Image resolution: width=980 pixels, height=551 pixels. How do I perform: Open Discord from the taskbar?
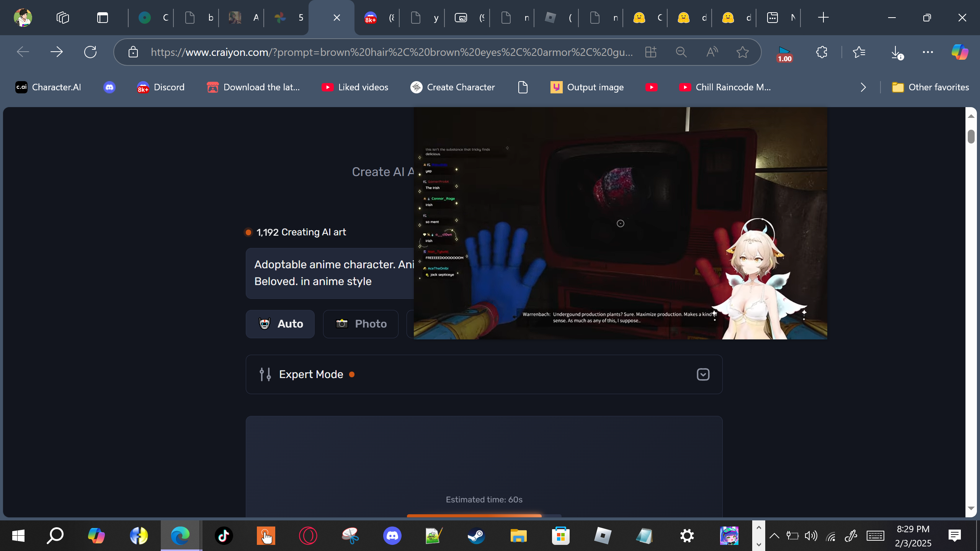pyautogui.click(x=392, y=536)
